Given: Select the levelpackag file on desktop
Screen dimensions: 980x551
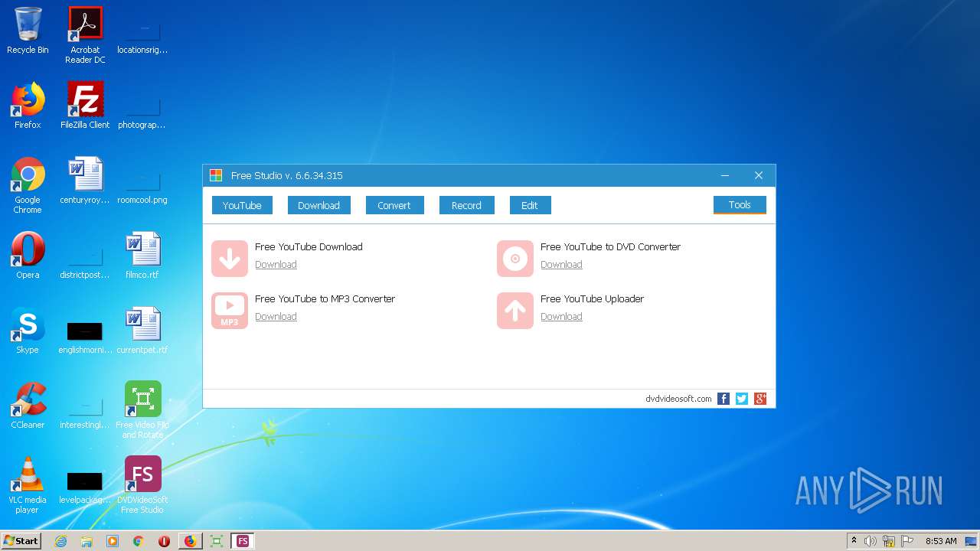Looking at the screenshot, I should (x=85, y=481).
